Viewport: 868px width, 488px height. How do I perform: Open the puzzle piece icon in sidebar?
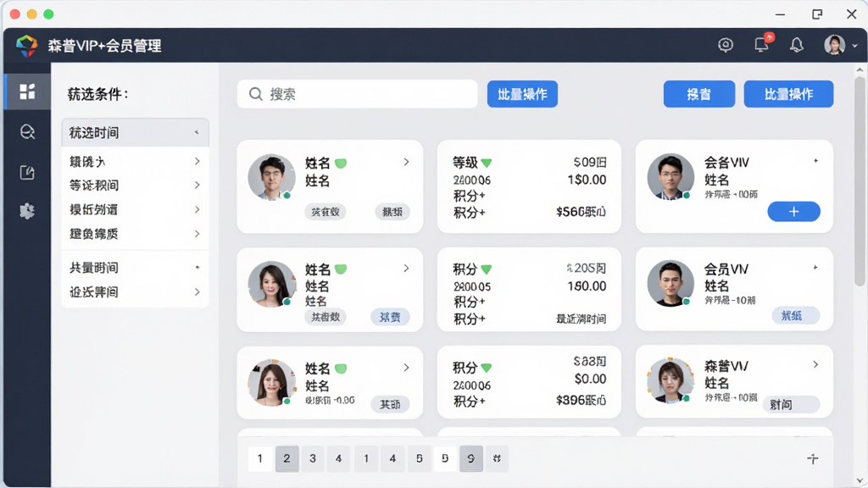pyautogui.click(x=27, y=211)
